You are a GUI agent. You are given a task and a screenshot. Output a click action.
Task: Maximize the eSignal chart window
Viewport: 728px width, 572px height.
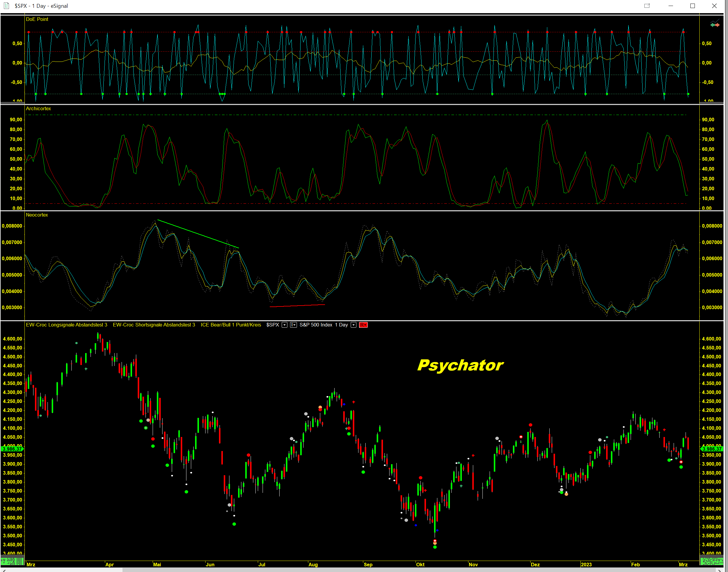(692, 6)
